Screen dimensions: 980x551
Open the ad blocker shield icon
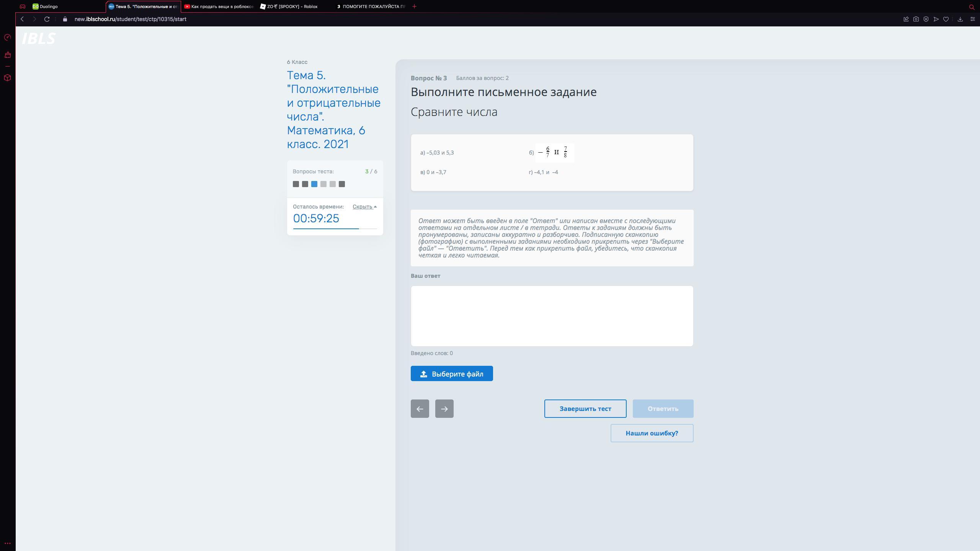[926, 19]
